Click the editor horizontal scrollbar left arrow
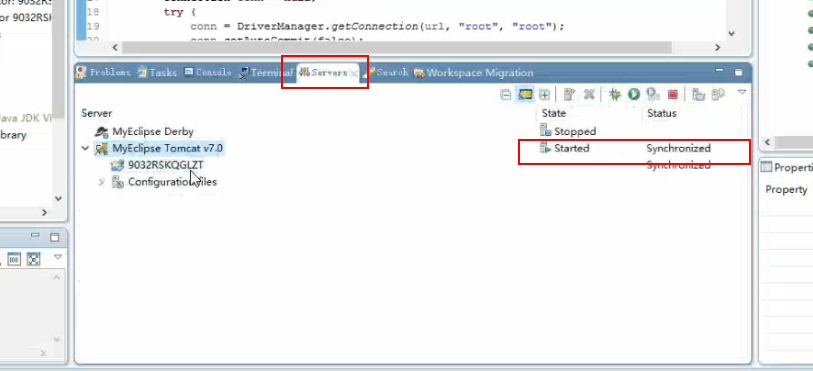This screenshot has height=371, width=813. point(115,47)
